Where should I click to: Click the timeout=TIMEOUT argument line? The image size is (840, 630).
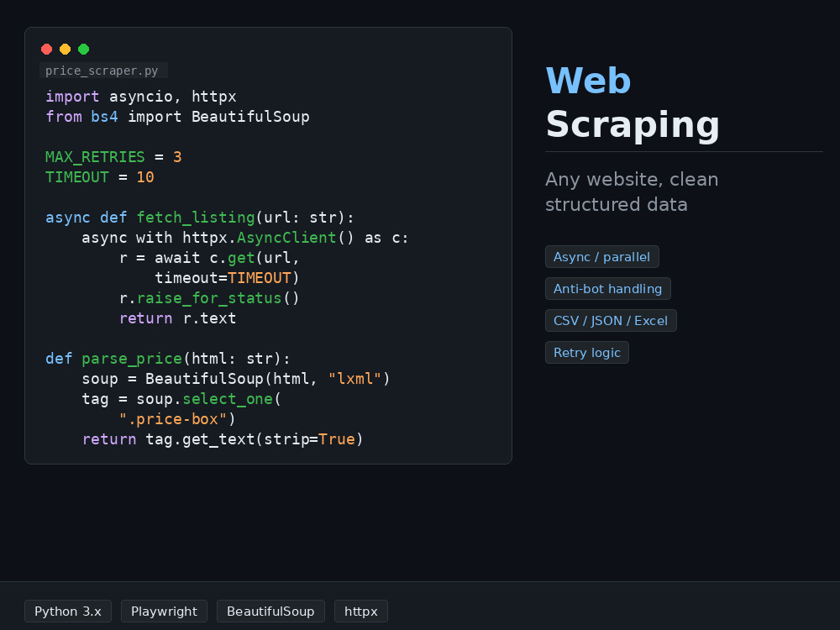point(227,279)
